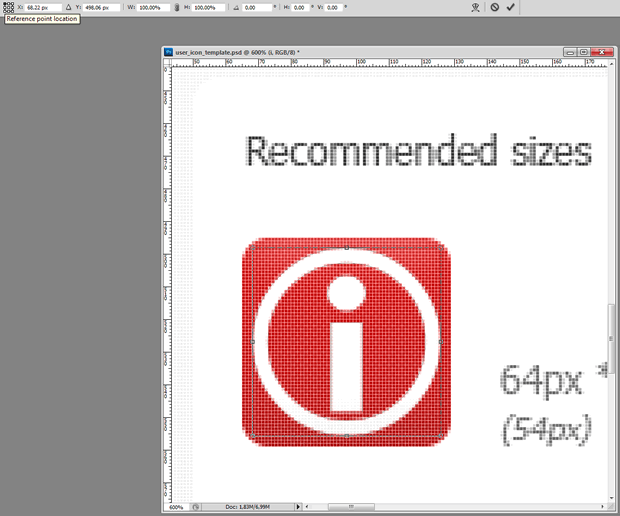Toggle relative positioning triangle icon

pos(68,7)
